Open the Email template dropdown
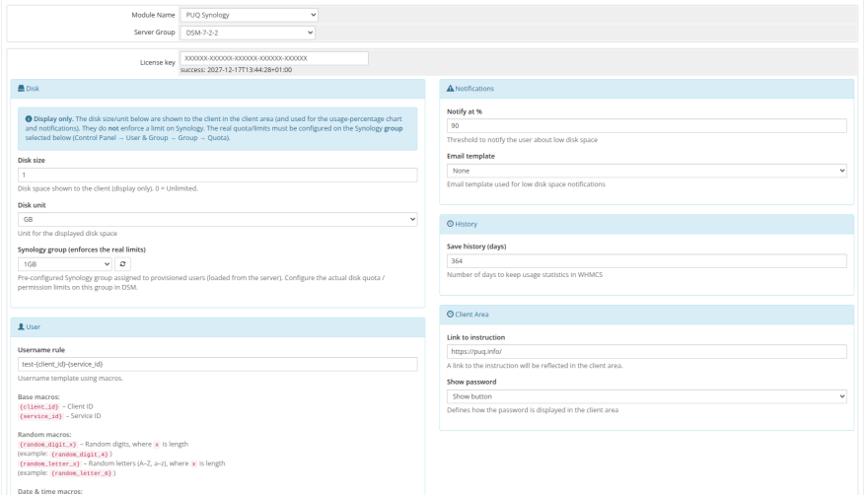The width and height of the screenshot is (868, 495). pos(647,171)
